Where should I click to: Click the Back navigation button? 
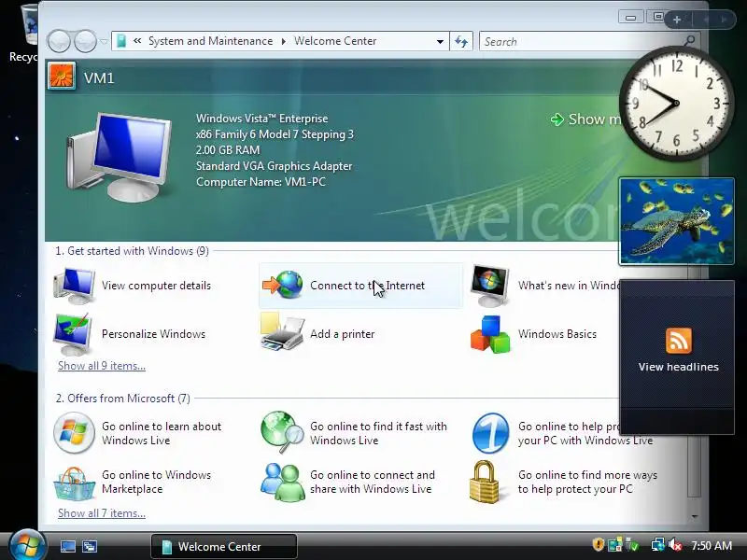coord(59,41)
